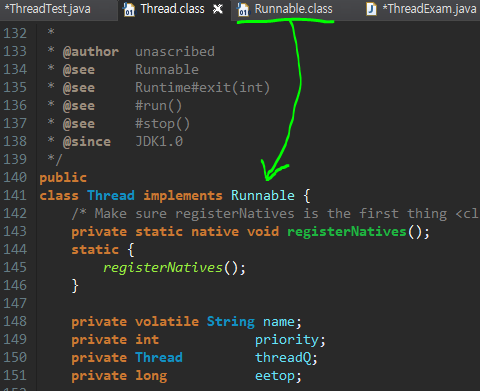
Task: Click line number 141 in the gutter
Action: (15, 195)
